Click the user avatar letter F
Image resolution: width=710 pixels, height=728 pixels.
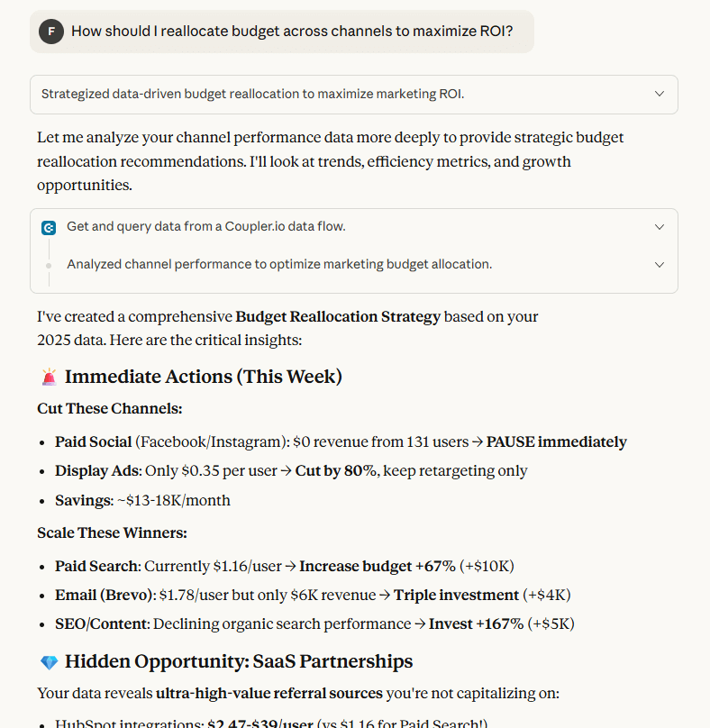pos(51,32)
